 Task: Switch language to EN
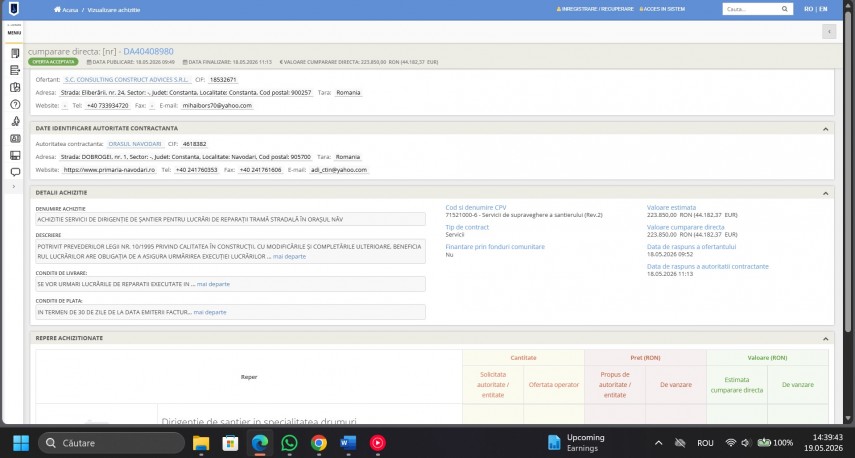click(x=823, y=9)
